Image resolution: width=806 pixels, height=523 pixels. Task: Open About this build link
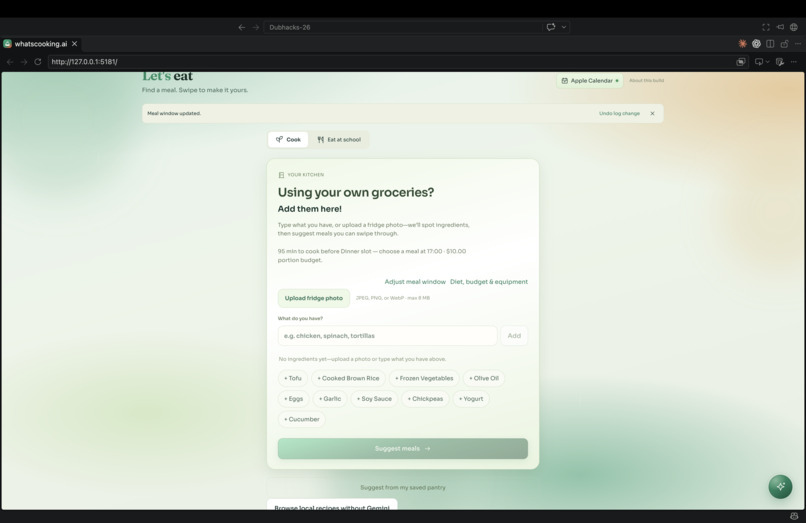(x=647, y=81)
